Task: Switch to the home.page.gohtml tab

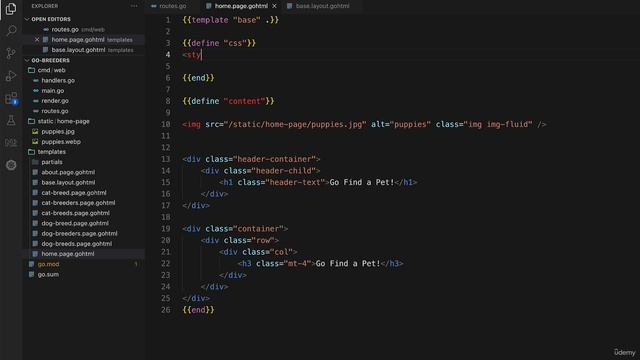Action: 241,6
